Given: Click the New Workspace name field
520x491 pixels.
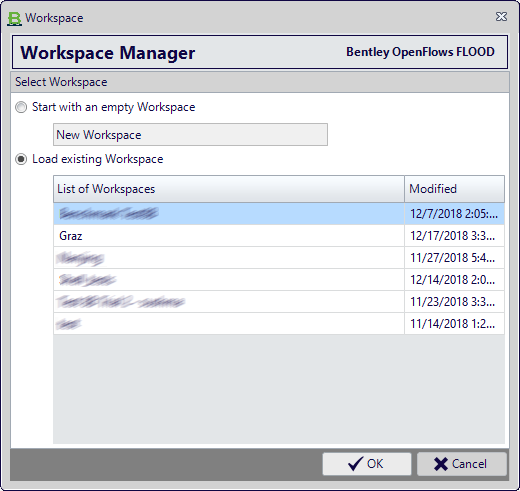Looking at the screenshot, I should point(190,135).
